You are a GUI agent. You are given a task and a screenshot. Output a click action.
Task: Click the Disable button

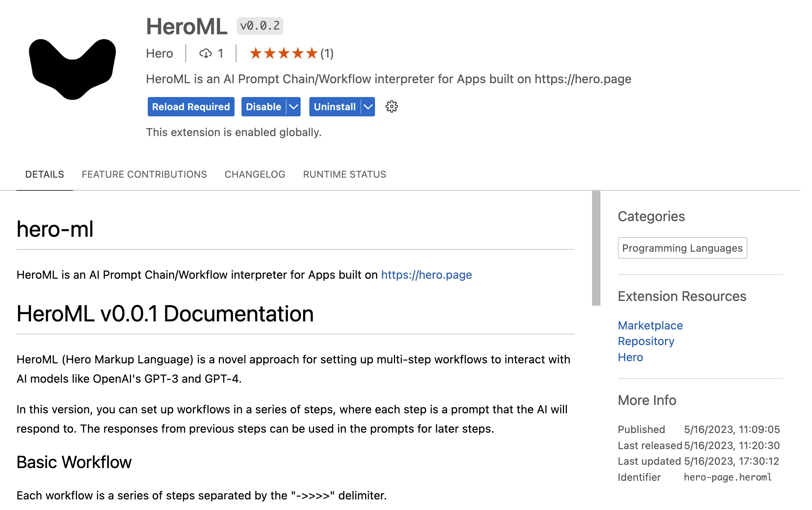(x=263, y=107)
